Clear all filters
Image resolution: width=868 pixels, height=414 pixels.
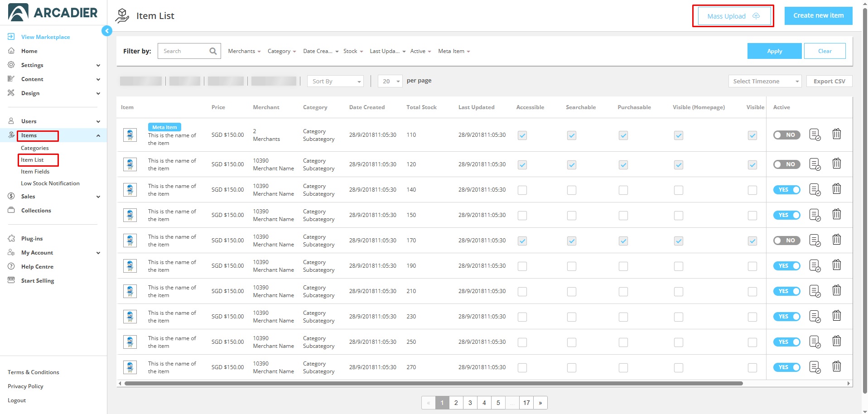[x=825, y=51]
